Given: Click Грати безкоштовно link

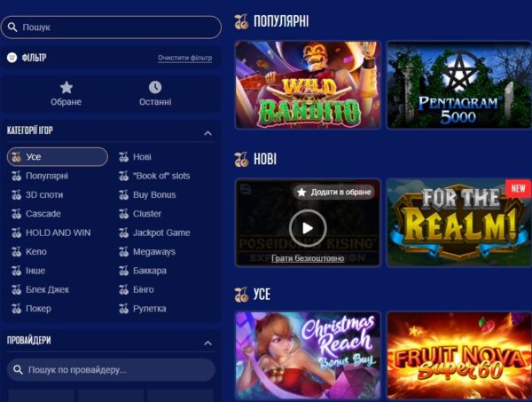Looking at the screenshot, I should (x=308, y=258).
